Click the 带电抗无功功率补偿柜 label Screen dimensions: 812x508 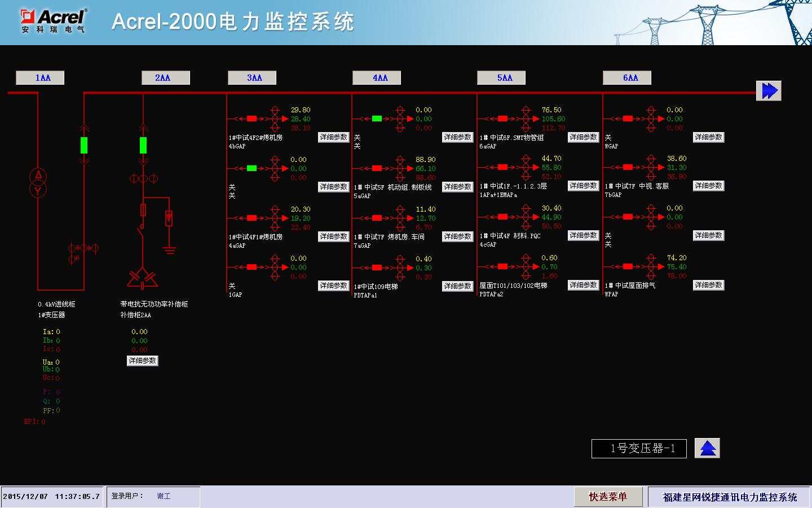154,304
